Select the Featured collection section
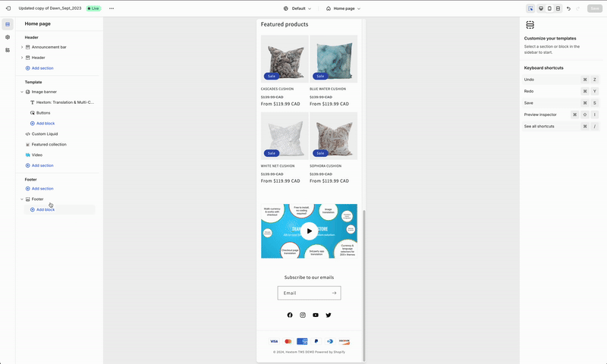 click(49, 144)
